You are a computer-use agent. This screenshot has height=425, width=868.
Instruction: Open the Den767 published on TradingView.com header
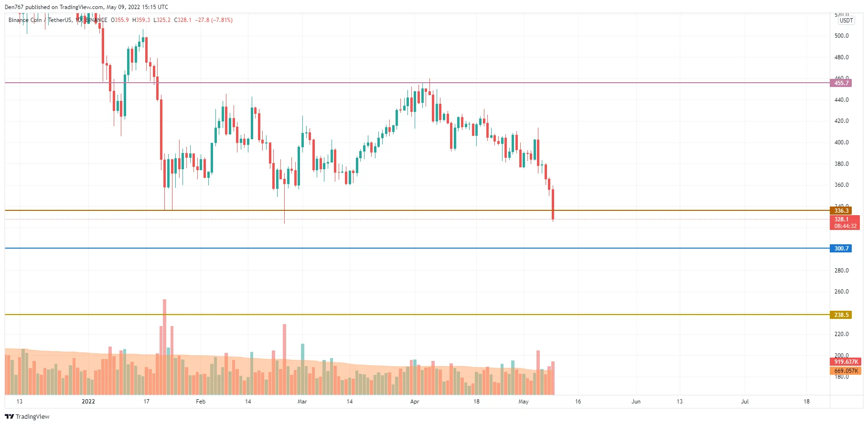pyautogui.click(x=86, y=7)
